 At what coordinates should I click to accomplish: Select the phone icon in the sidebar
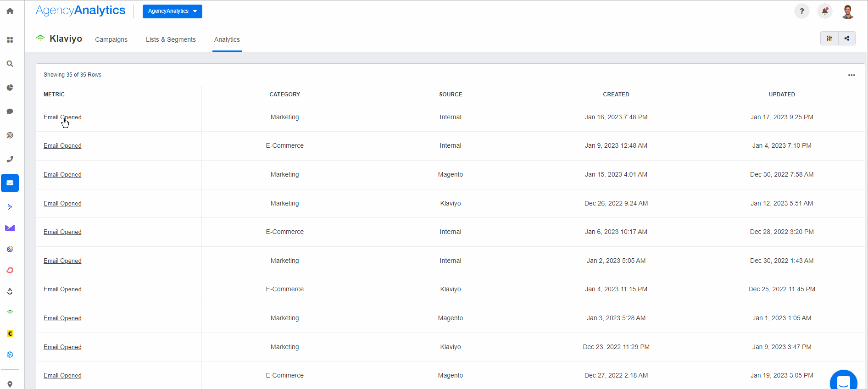pos(10,159)
